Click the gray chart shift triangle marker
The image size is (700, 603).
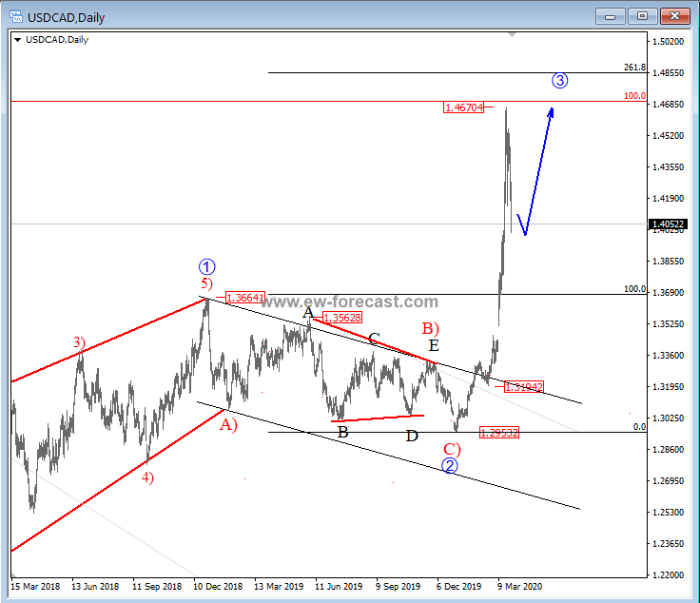(514, 34)
